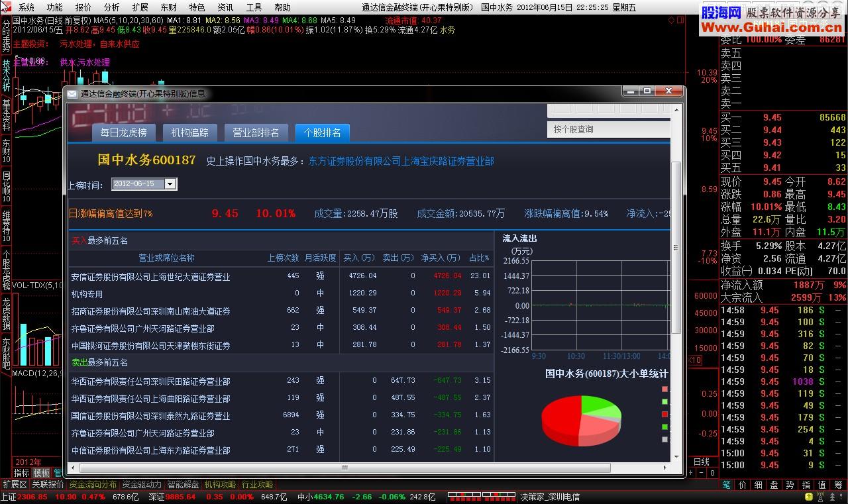
Task: Open the 资金流向分布 tab
Action: click(x=93, y=485)
